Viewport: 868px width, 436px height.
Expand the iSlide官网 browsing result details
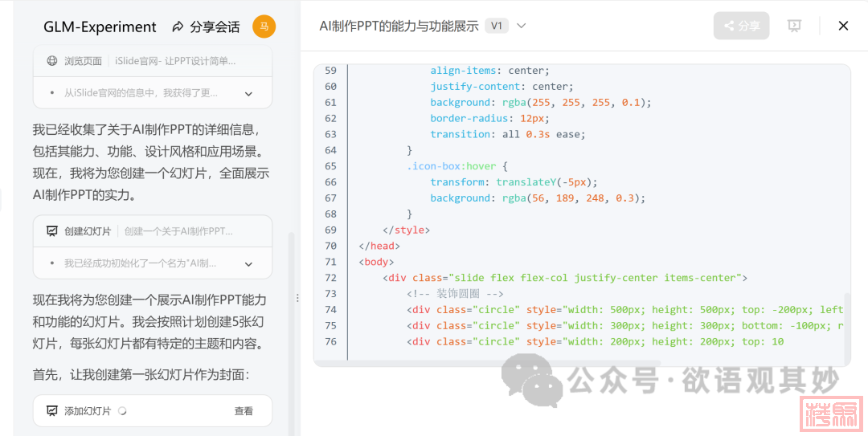click(248, 94)
